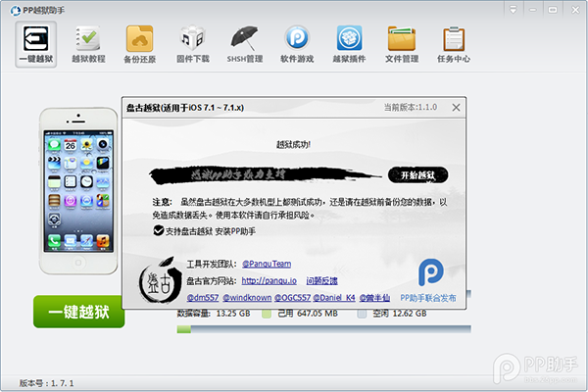Click the green 已用 legend swatch
The image size is (588, 392).
(267, 314)
